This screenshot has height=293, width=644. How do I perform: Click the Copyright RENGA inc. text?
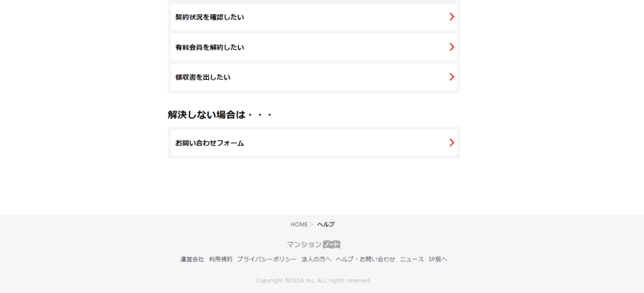pyautogui.click(x=314, y=280)
